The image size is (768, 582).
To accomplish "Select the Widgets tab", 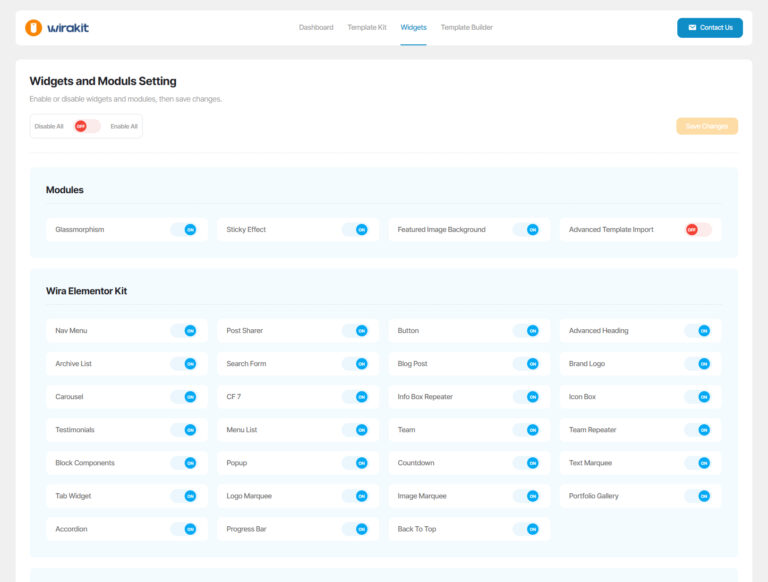I will [x=413, y=27].
